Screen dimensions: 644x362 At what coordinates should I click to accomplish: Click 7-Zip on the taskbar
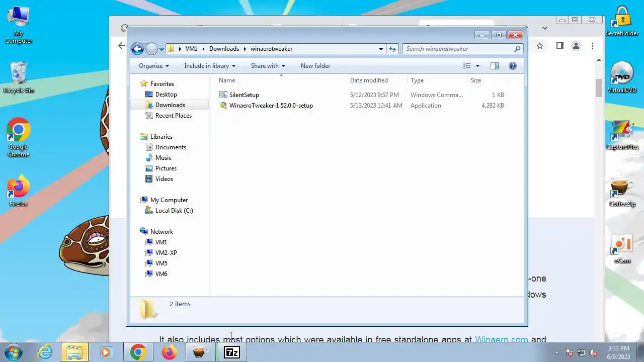click(x=231, y=352)
